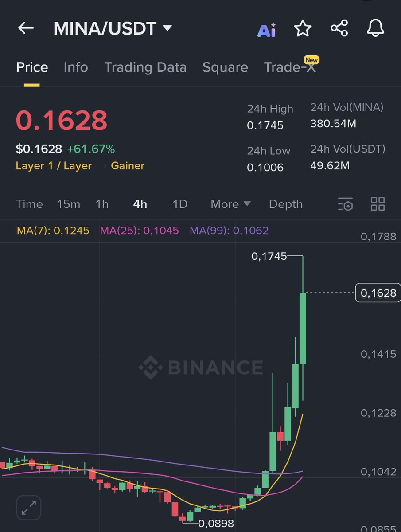Open the Depth chart view

click(286, 204)
